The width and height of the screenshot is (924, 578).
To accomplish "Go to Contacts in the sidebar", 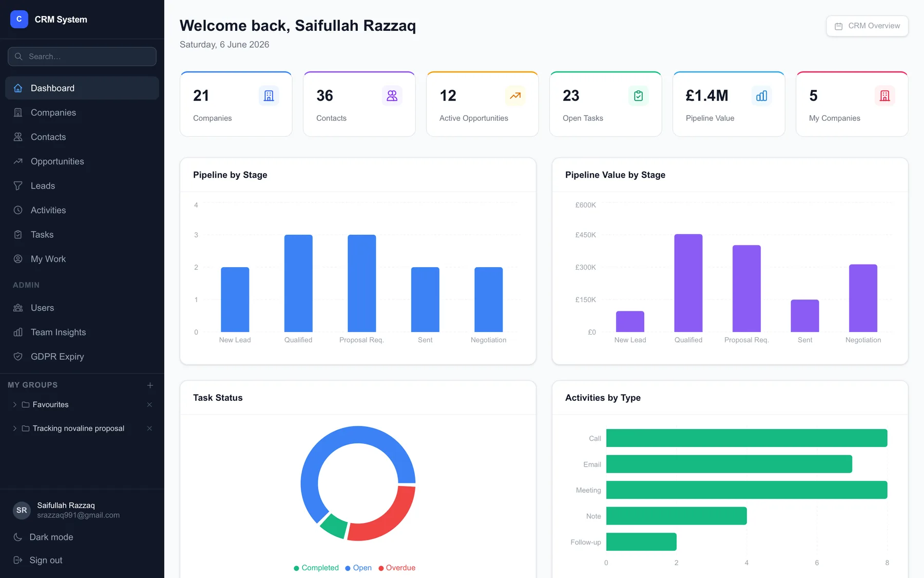I will tap(82, 137).
